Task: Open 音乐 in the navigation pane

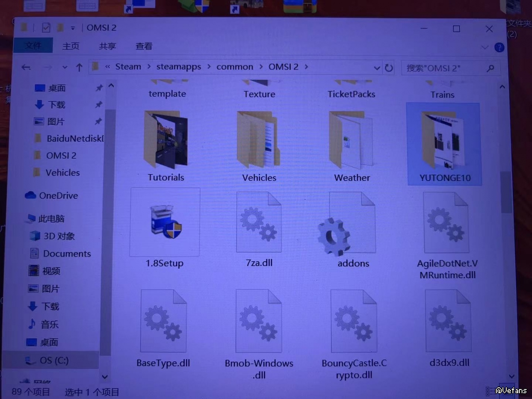Action: 43,324
